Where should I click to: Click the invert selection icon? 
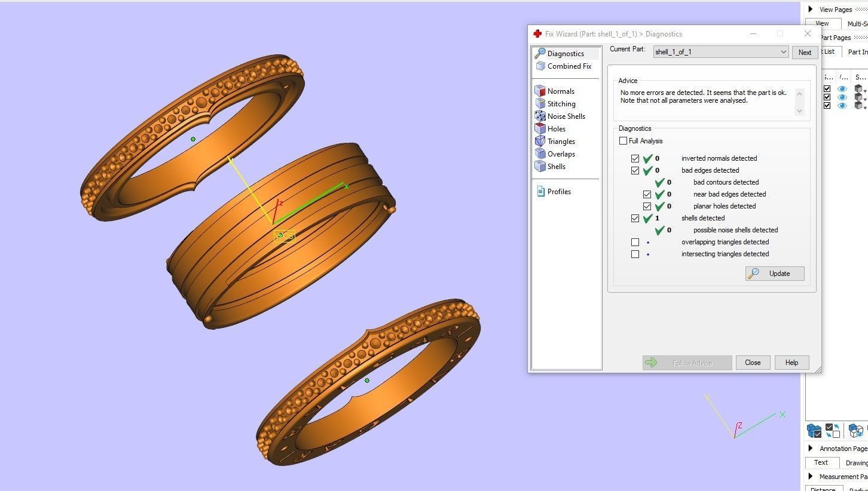(x=833, y=430)
